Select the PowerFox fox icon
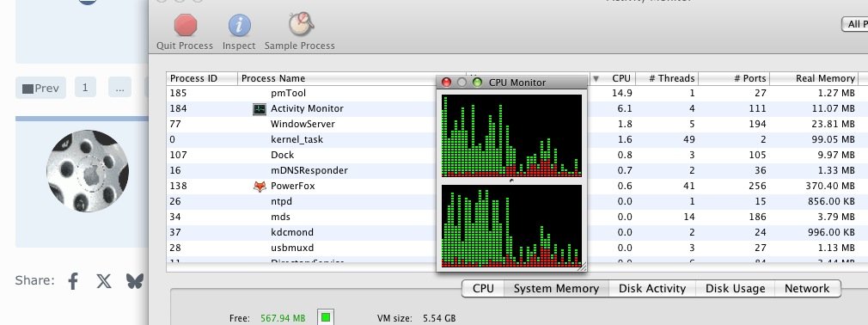868x325 pixels. pos(260,186)
